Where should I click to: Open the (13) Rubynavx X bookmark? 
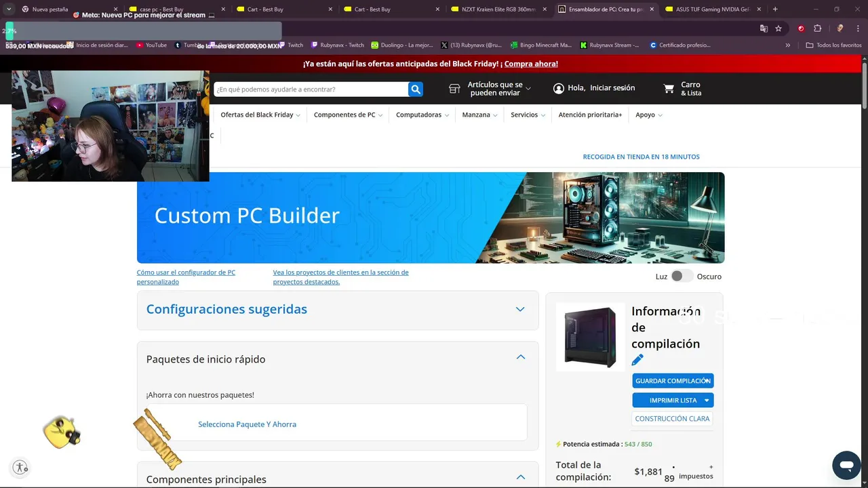[471, 45]
